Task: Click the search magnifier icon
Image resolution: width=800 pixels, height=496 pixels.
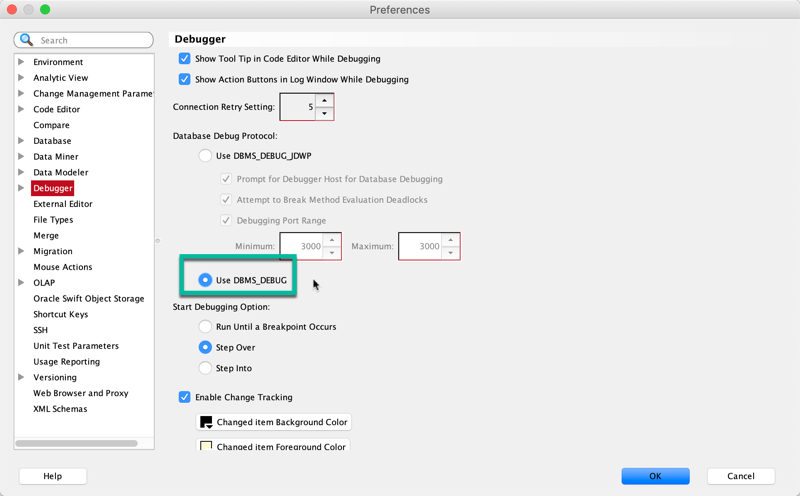Action: click(26, 40)
